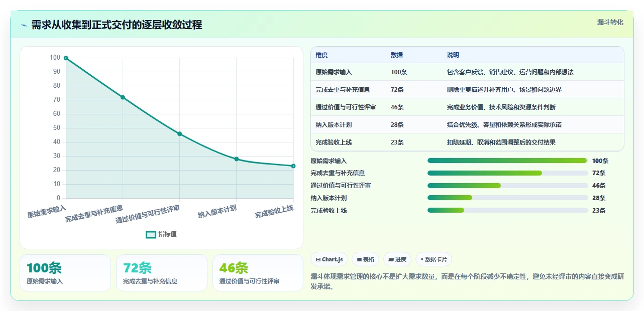Click the 72条 value right of the progress bars
644x311 pixels.
coord(599,173)
